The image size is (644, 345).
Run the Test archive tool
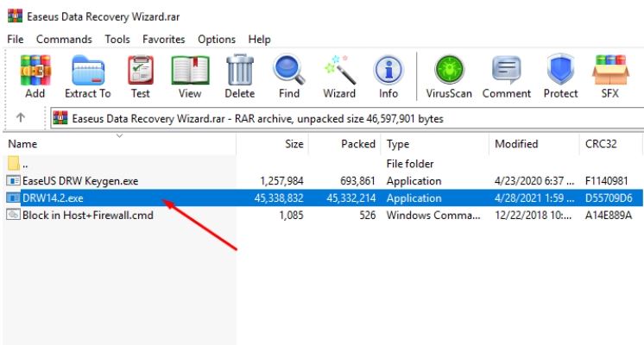coord(140,77)
